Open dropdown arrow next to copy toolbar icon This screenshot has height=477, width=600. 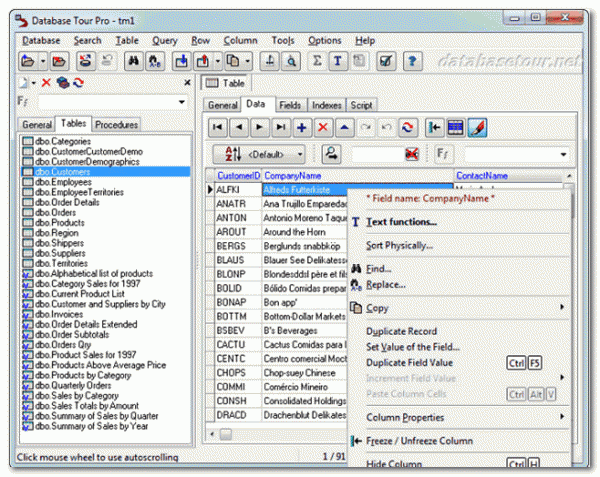coord(248,61)
